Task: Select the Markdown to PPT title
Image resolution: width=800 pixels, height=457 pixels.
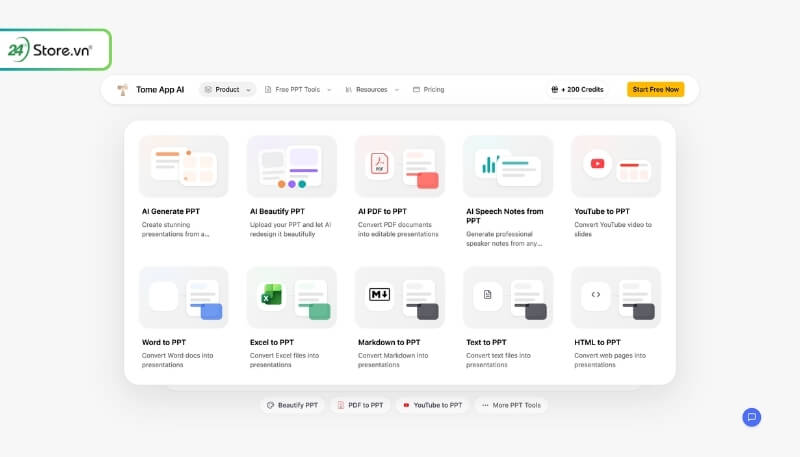Action: click(x=389, y=342)
